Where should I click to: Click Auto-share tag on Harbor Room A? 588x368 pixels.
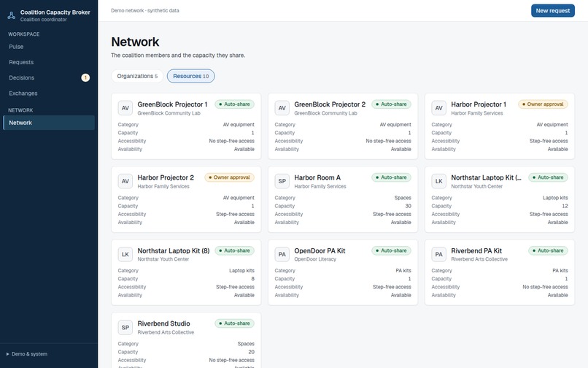tap(391, 177)
